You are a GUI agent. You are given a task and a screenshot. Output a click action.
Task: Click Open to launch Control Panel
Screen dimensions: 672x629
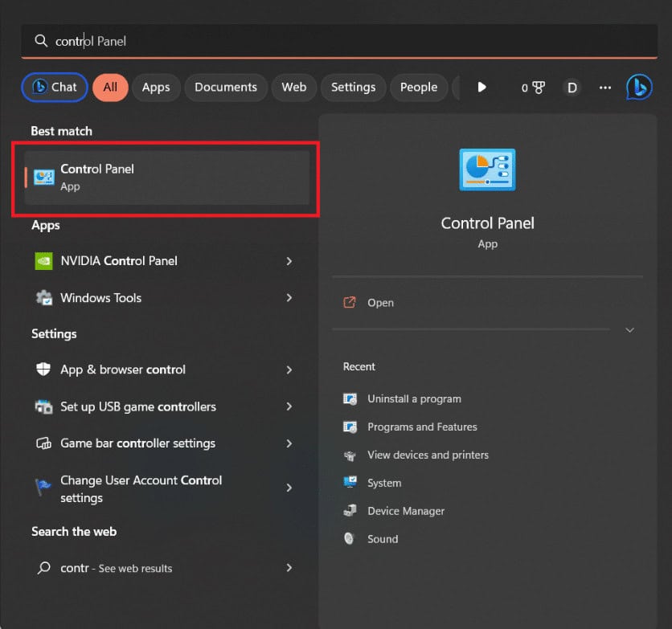(380, 303)
